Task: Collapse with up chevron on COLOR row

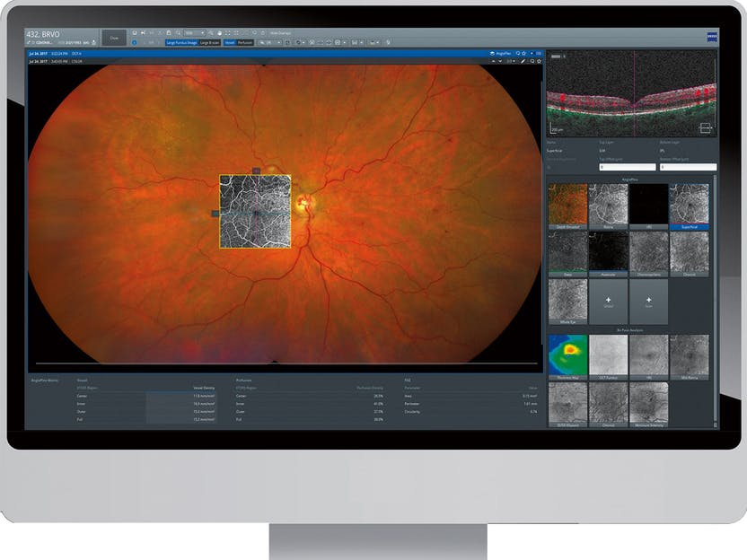Action: (x=493, y=61)
